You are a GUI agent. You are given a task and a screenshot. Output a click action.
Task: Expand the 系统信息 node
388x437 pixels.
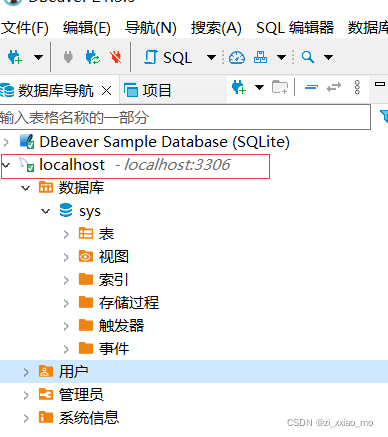tap(26, 418)
